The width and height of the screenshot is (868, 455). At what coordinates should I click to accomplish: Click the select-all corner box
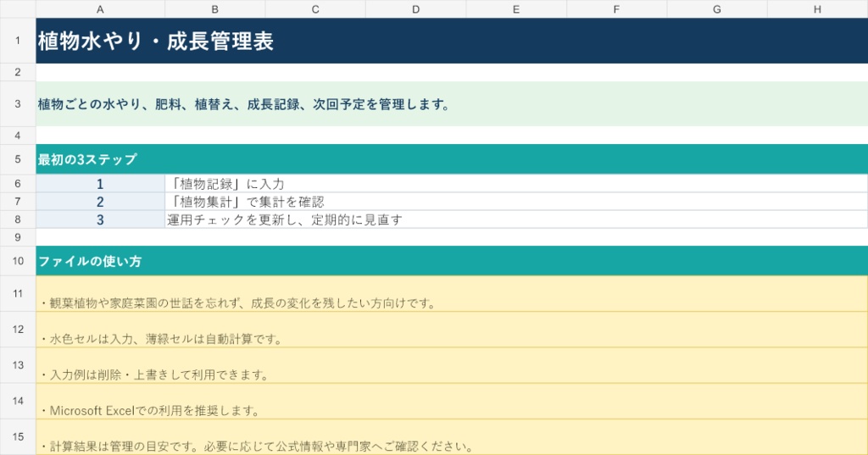(x=18, y=8)
